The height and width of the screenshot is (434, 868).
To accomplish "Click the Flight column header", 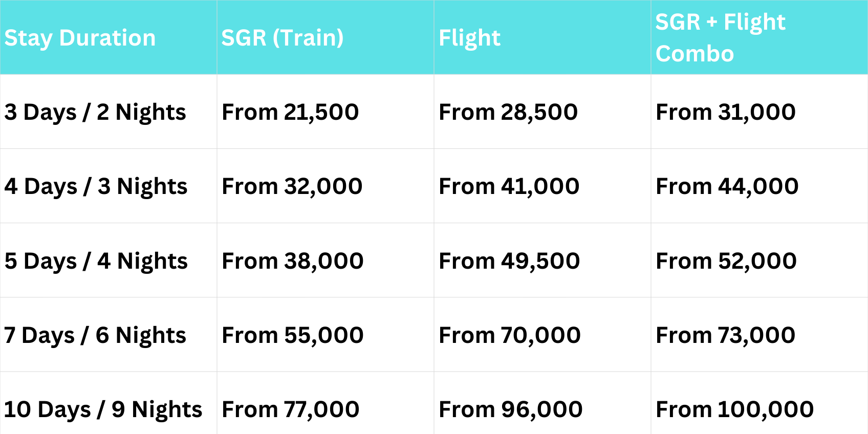I will pos(469,38).
